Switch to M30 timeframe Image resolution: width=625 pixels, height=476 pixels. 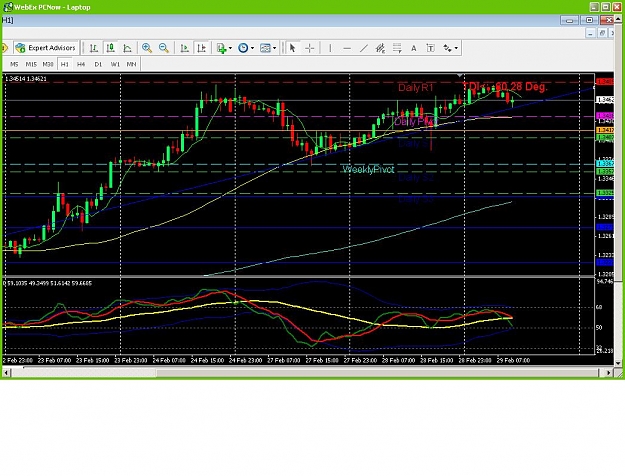pyautogui.click(x=47, y=64)
